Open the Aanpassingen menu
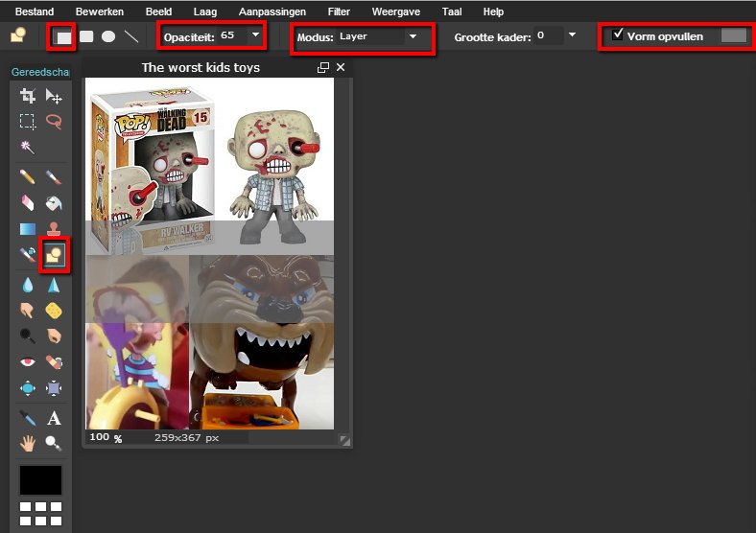 coord(272,12)
